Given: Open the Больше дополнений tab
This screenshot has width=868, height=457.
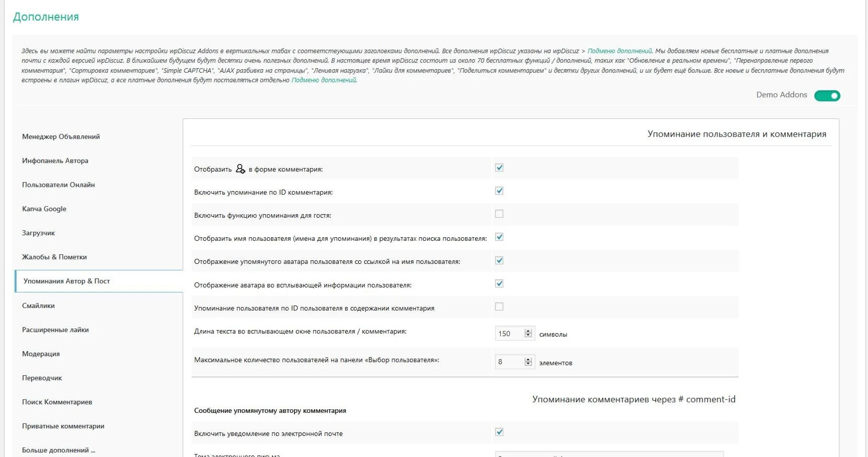Looking at the screenshot, I should pos(58,450).
